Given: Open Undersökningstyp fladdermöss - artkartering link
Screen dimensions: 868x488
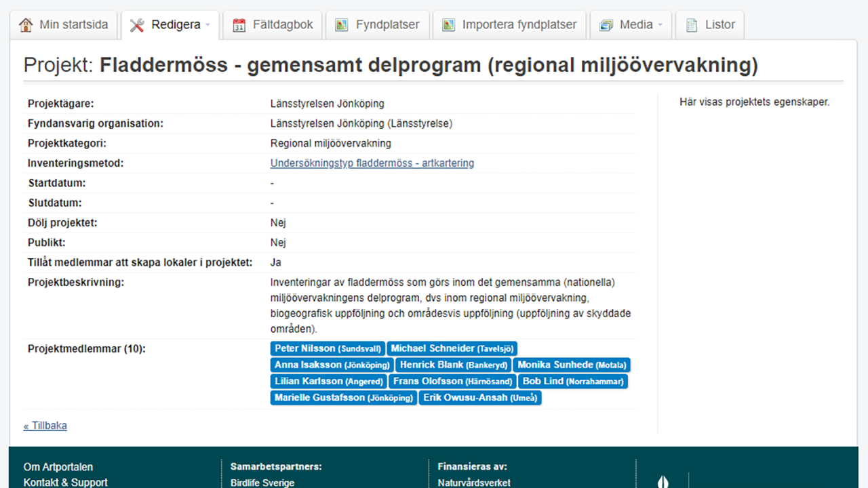Looking at the screenshot, I should (372, 163).
